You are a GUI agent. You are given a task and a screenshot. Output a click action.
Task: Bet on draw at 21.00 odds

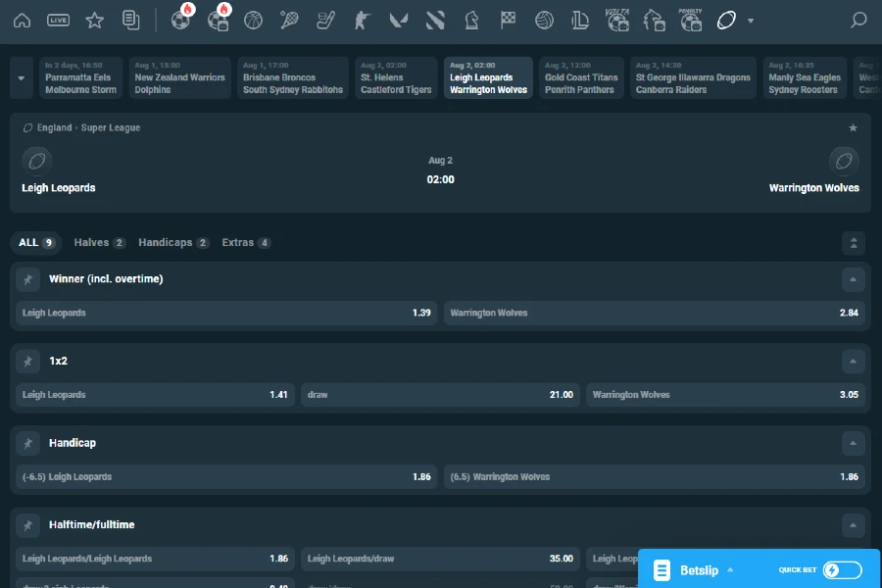[440, 394]
